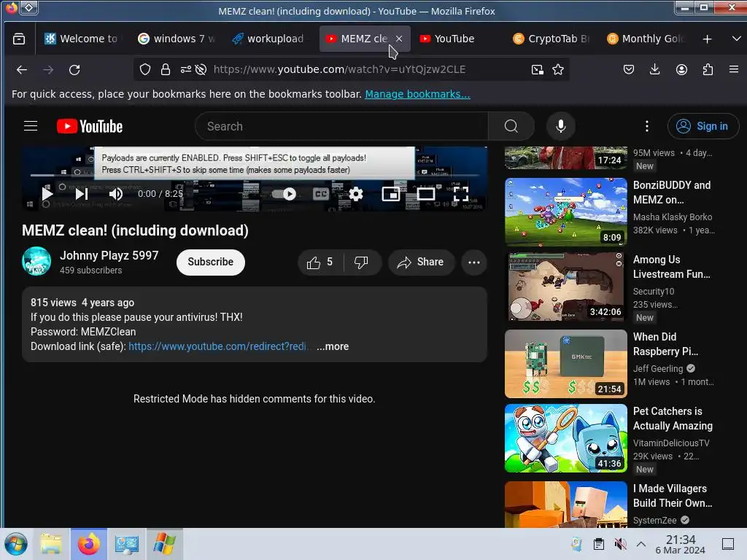This screenshot has width=747, height=560.
Task: Click the YouTube URL in address bar
Action: coord(339,69)
